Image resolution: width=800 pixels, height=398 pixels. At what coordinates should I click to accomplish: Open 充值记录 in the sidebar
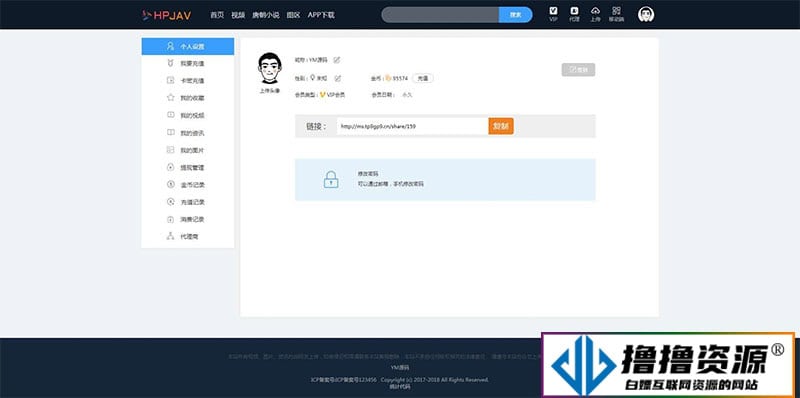point(188,202)
